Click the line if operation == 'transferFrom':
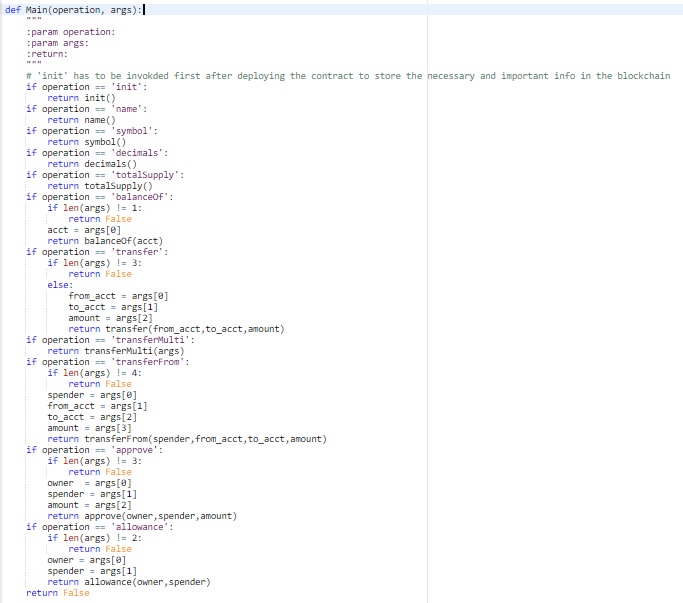 108,362
